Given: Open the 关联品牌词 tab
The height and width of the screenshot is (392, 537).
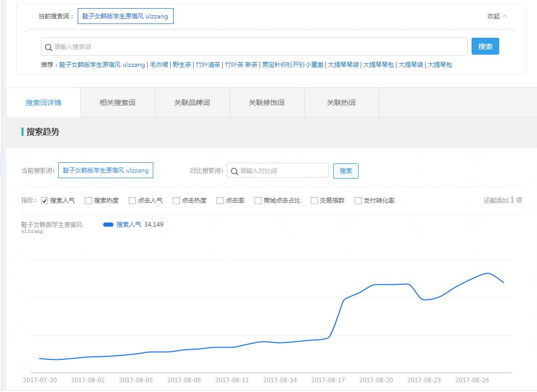Looking at the screenshot, I should coord(192,103).
